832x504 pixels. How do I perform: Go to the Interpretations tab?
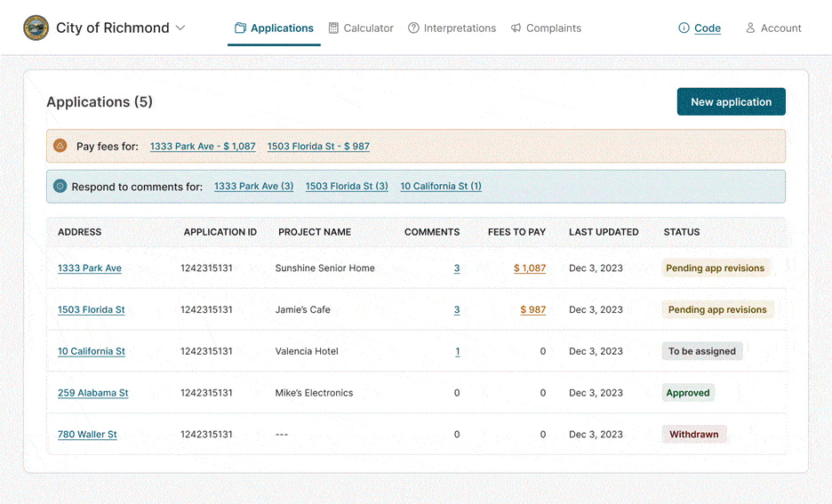(x=452, y=28)
